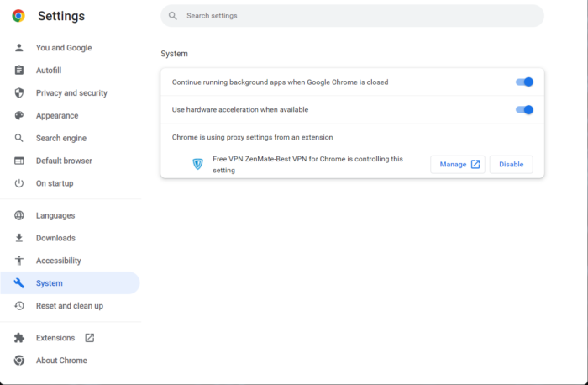Click the Manage extension button
This screenshot has width=588, height=385.
(458, 164)
